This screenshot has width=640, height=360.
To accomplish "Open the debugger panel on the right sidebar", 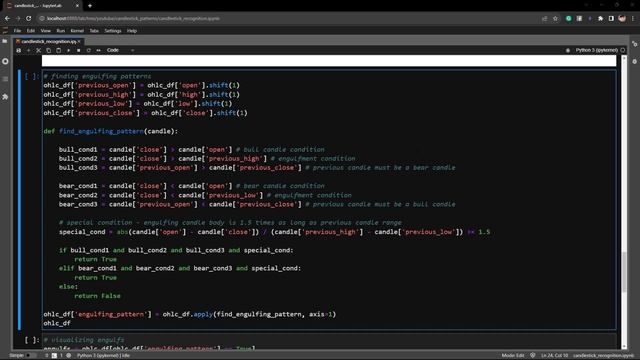I will pyautogui.click(x=635, y=61).
